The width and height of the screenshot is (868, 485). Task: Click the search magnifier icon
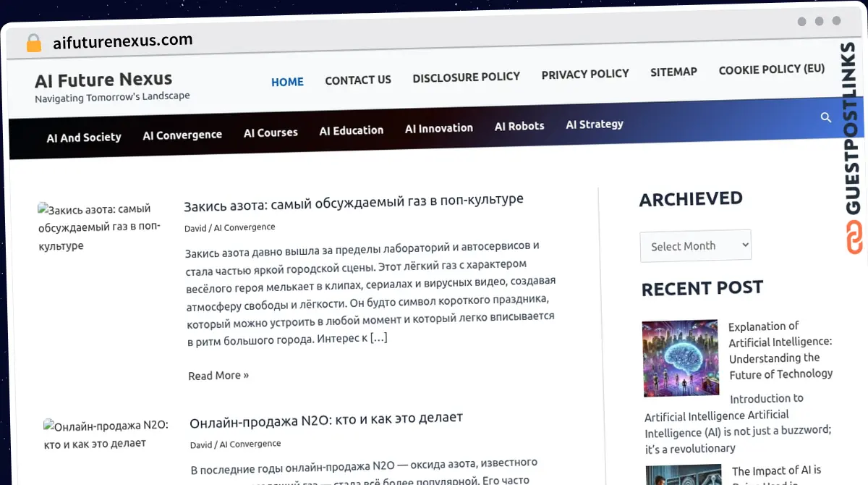pyautogui.click(x=826, y=117)
